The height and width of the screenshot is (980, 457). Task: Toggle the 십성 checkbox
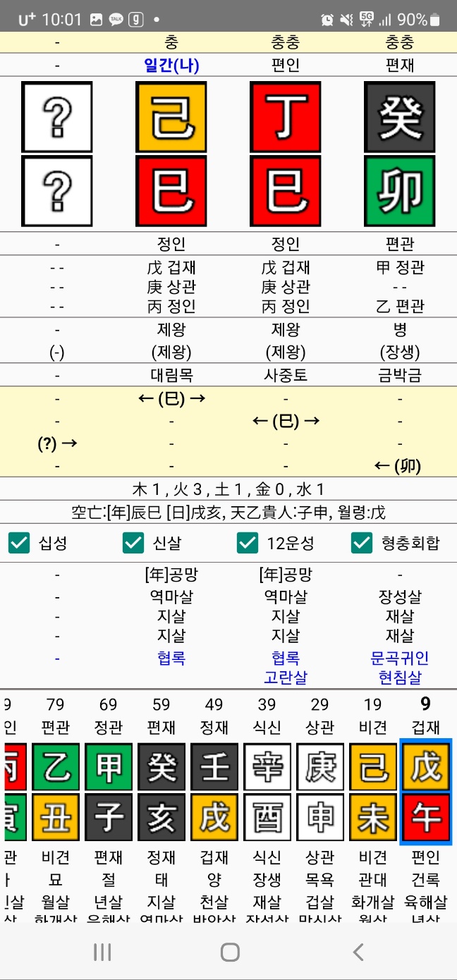19,543
